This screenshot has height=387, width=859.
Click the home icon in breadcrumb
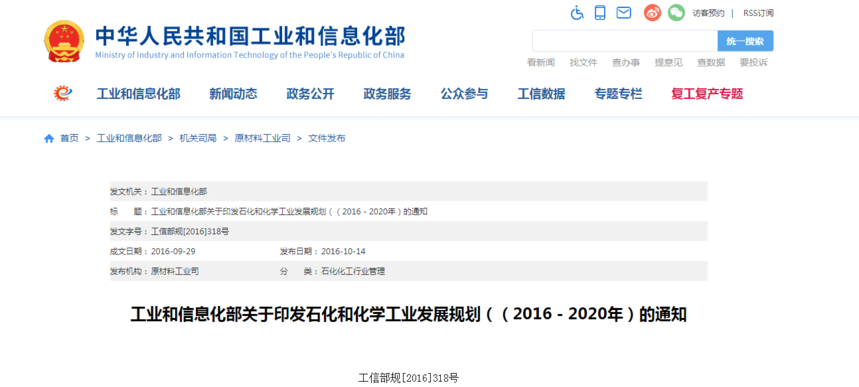(x=49, y=138)
